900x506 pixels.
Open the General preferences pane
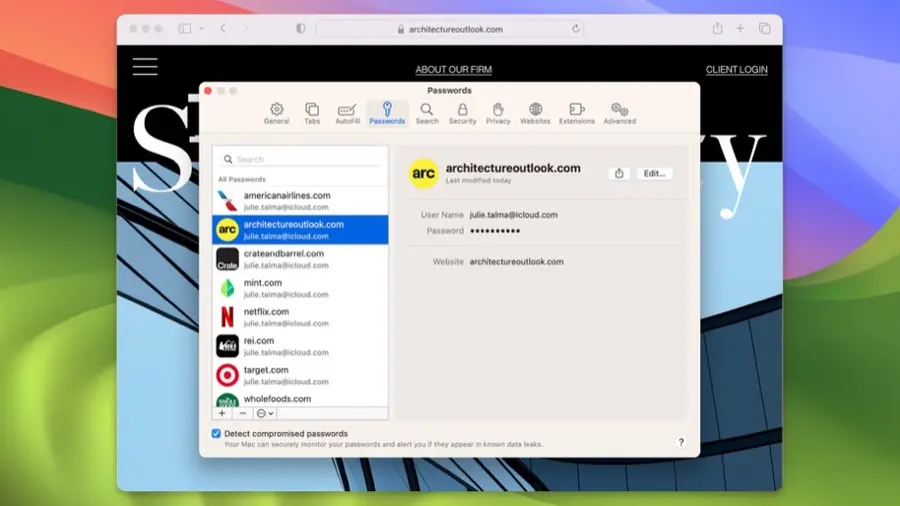click(x=277, y=113)
